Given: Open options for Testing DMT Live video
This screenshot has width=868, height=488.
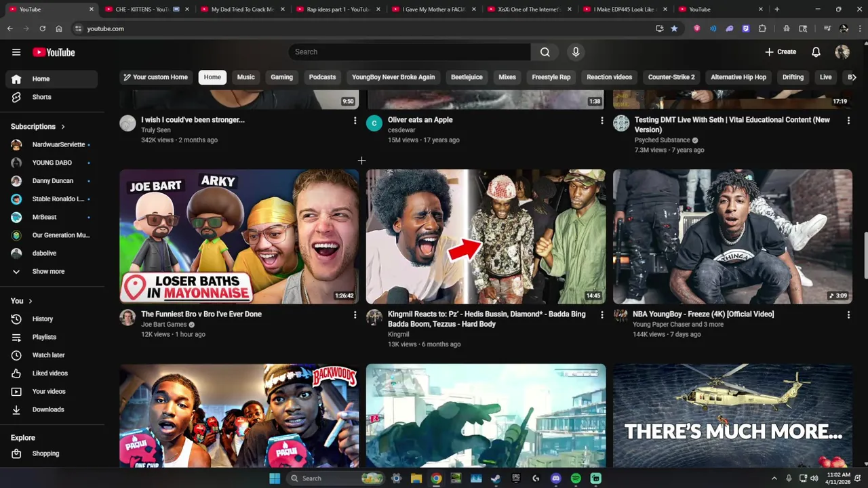Looking at the screenshot, I should tap(848, 121).
